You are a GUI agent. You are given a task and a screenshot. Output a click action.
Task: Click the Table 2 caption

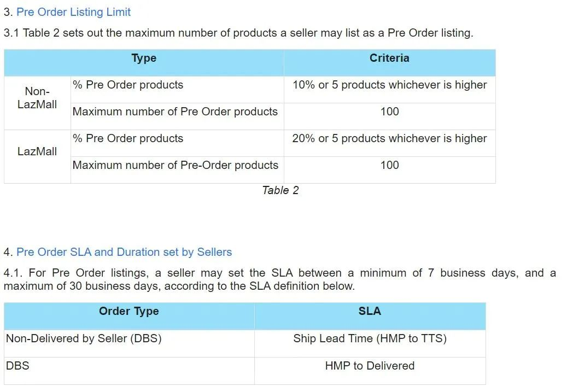pos(280,190)
